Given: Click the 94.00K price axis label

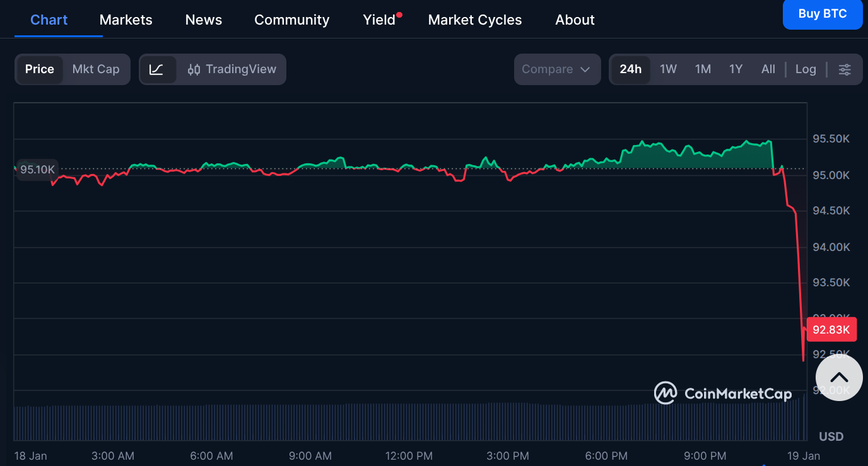Looking at the screenshot, I should click(x=831, y=247).
